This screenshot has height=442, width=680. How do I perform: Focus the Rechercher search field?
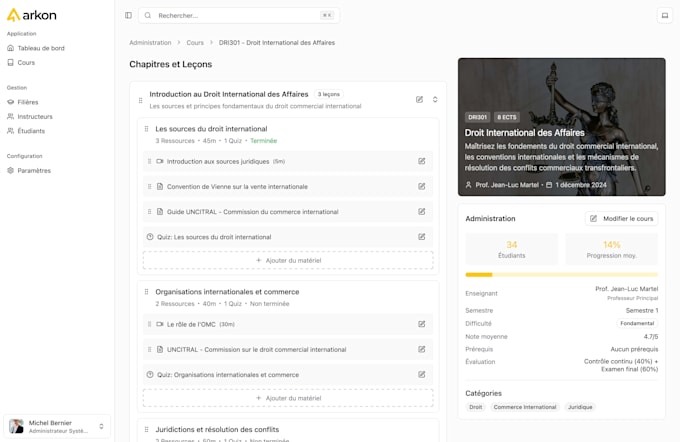(x=239, y=15)
